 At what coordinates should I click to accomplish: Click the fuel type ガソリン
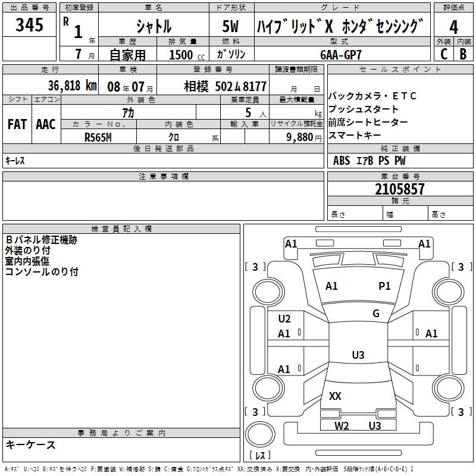click(x=231, y=54)
